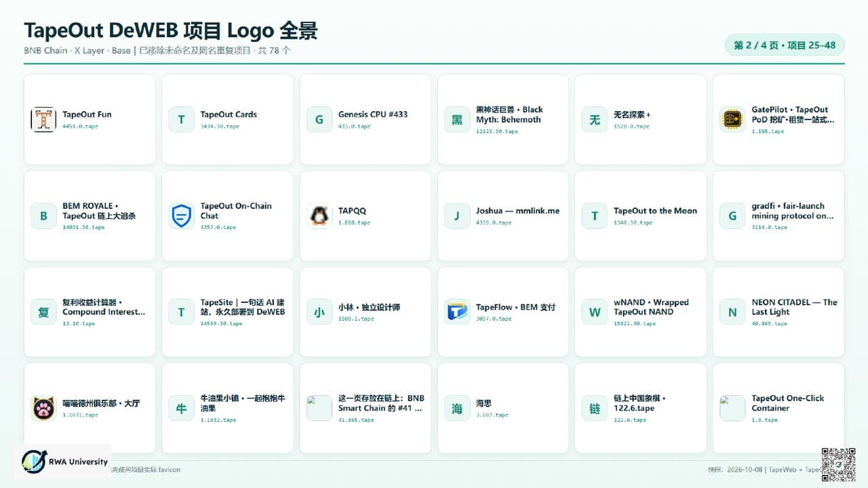Click the TAPQQ penguin logo
The image size is (868, 488).
[319, 216]
